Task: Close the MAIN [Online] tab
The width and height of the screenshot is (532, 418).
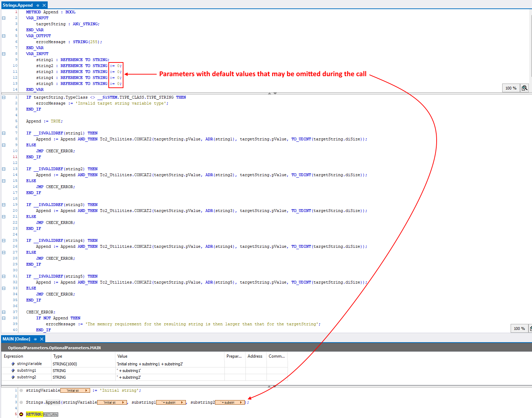Action: coord(41,339)
